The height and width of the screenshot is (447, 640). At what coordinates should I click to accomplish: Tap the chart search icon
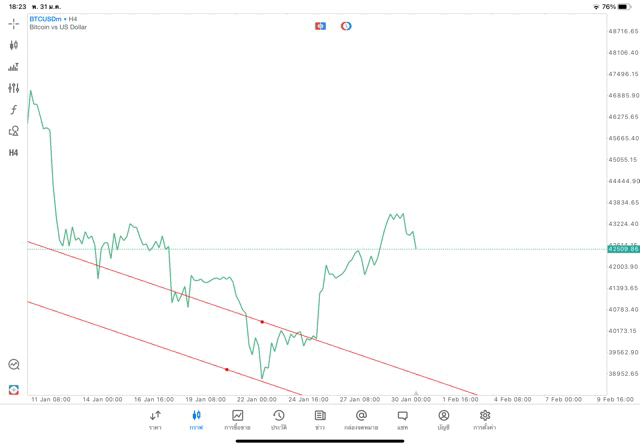14,365
